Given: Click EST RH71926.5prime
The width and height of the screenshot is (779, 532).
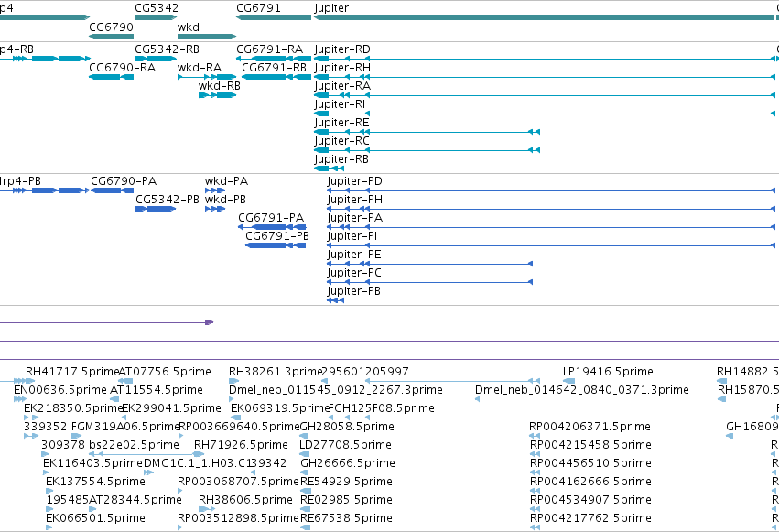Looking at the screenshot, I should click(241, 445).
